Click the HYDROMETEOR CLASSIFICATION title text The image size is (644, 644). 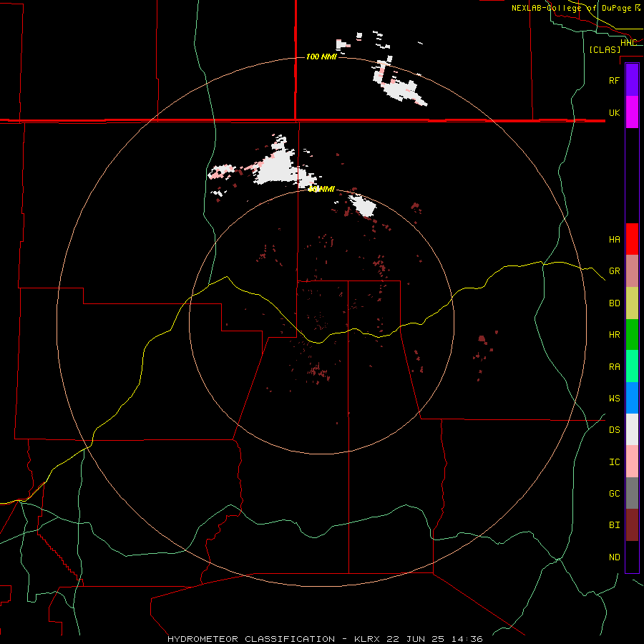[x=251, y=639]
